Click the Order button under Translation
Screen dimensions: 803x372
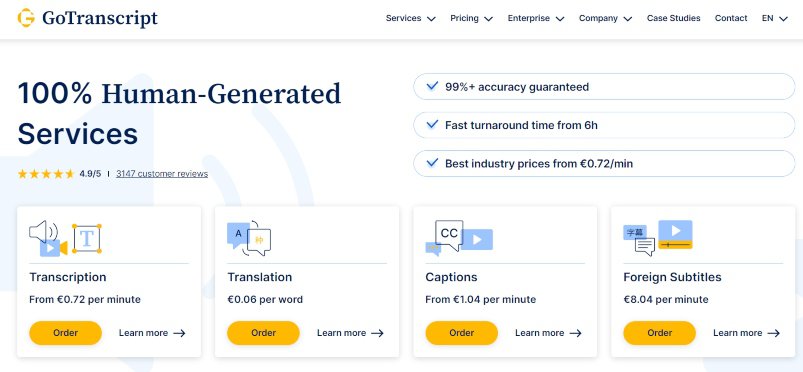[x=263, y=333]
